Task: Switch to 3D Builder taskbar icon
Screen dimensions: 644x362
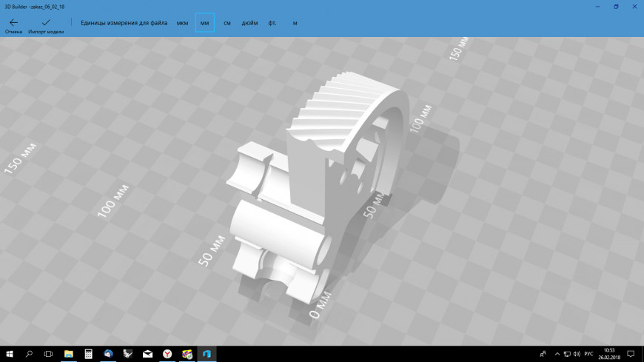Action: (x=207, y=354)
